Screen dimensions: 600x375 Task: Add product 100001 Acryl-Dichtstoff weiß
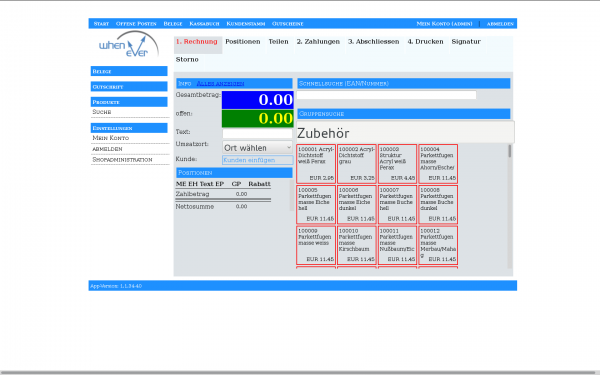point(316,164)
